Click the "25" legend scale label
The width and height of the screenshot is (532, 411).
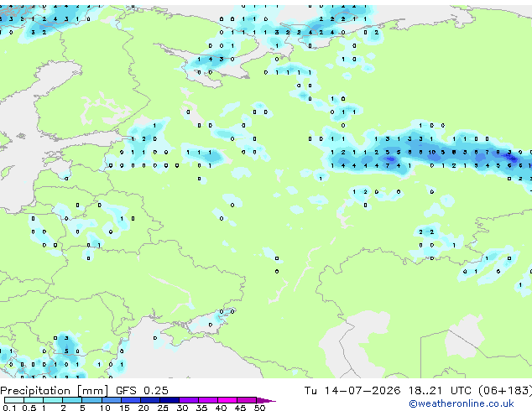[163, 408]
